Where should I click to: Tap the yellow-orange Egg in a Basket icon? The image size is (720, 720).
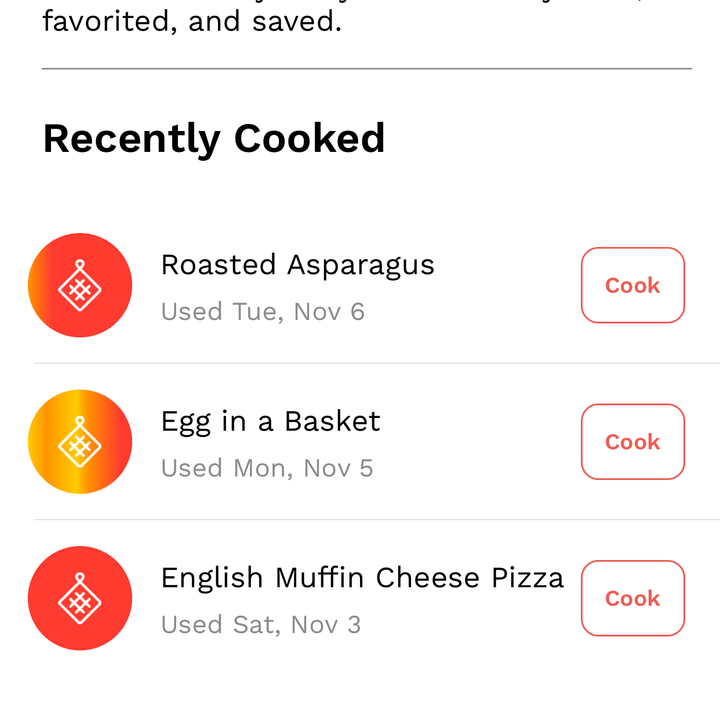(x=80, y=442)
